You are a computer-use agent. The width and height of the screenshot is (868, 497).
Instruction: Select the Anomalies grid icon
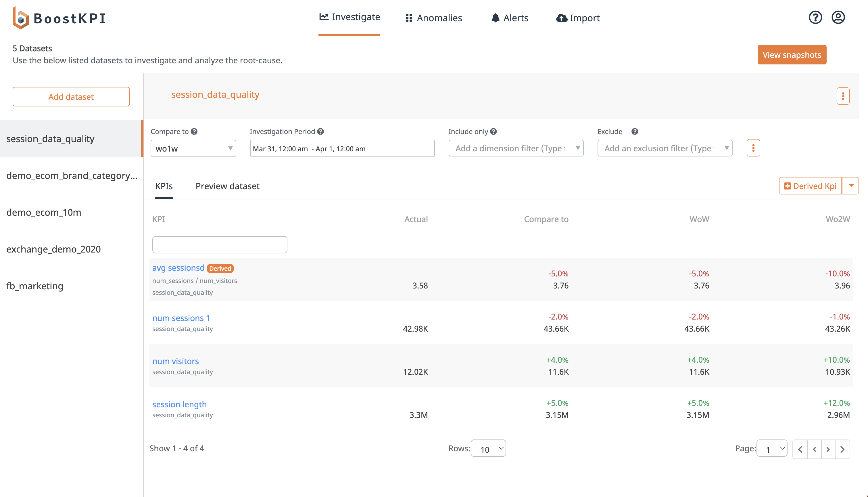(409, 18)
